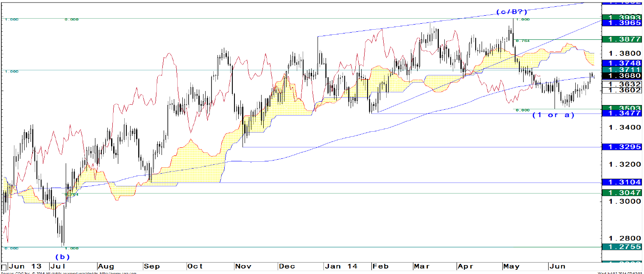Screen dimensions: 644x274
Task: Click the small square icon at chart's bottom-left corner
Action: [4, 267]
